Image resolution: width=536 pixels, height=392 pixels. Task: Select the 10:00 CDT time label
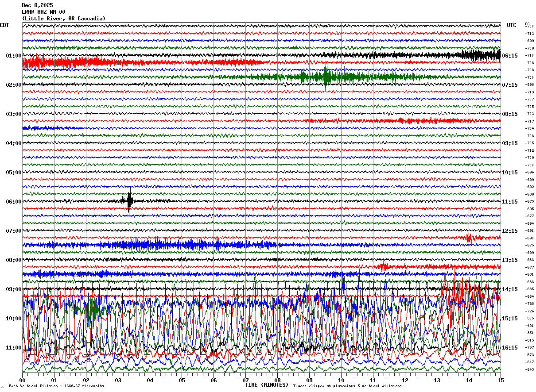[13, 319]
